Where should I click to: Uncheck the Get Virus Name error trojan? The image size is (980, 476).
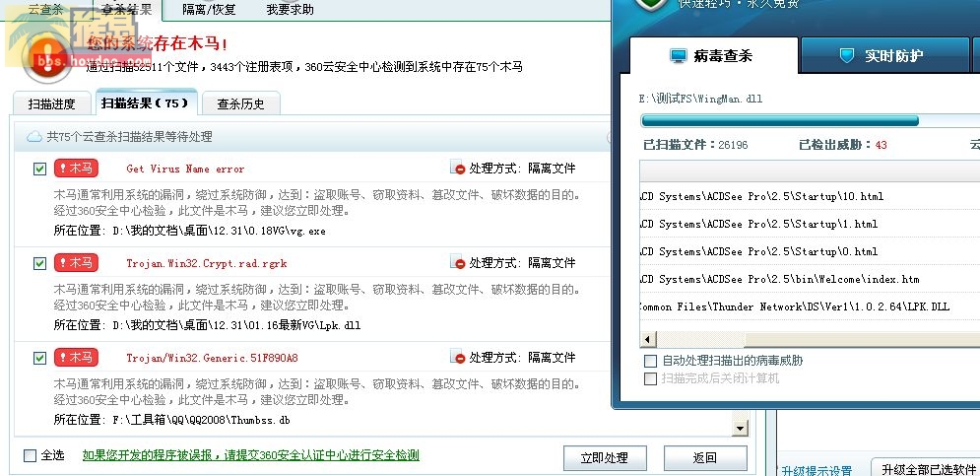pyautogui.click(x=40, y=169)
